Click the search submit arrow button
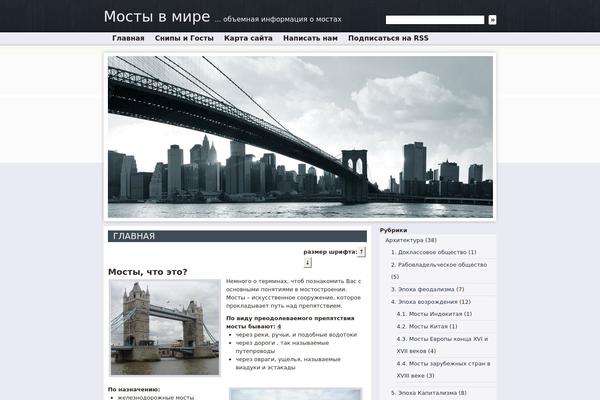The image size is (600, 400). [x=492, y=20]
